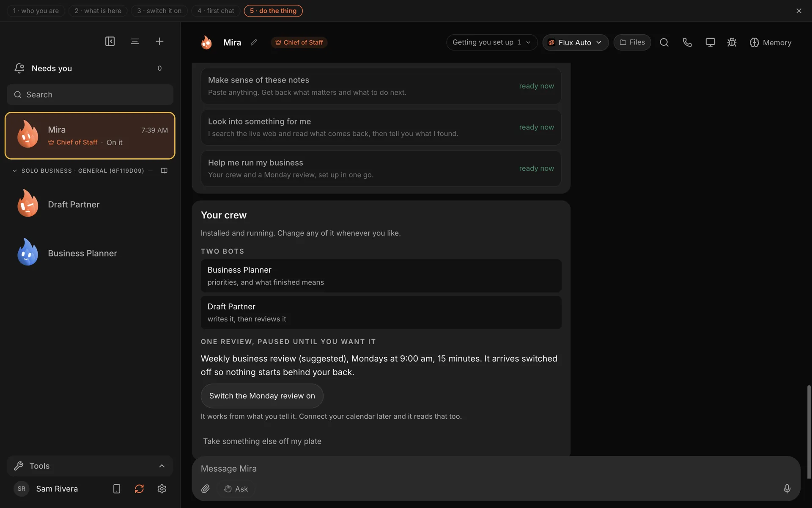Open the list view icon in sidebar

134,41
